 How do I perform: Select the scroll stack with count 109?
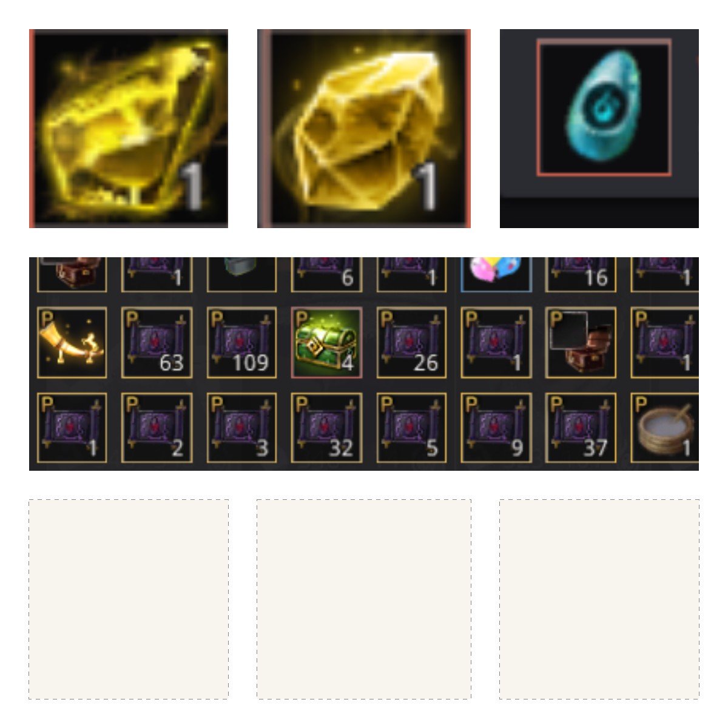click(241, 343)
